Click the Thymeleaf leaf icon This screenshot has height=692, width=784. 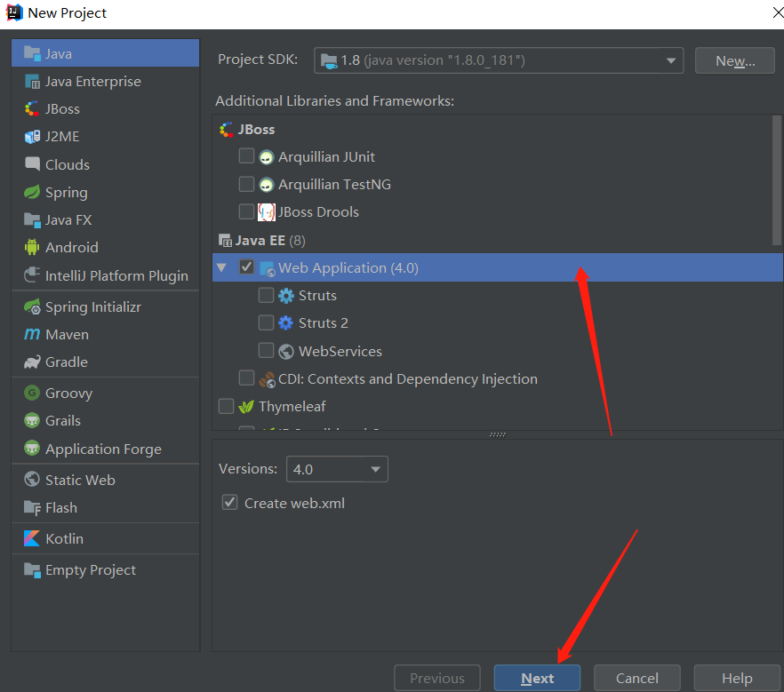246,407
